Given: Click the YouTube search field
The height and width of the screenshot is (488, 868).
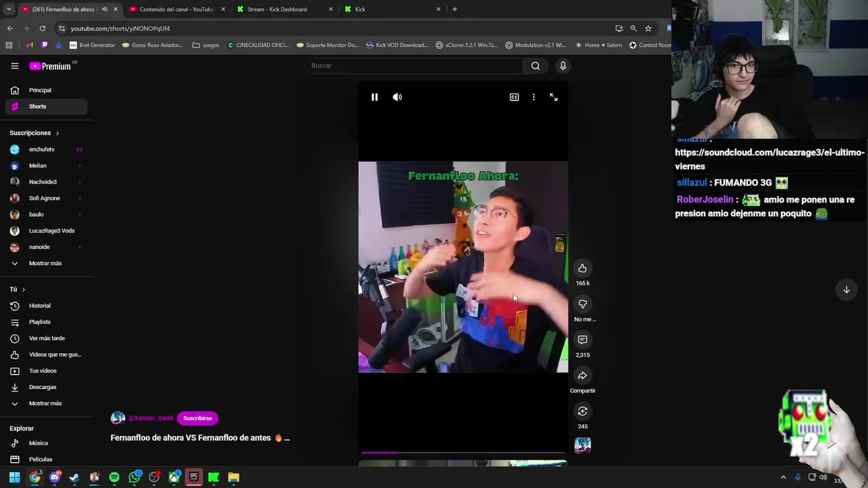Looking at the screenshot, I should click(x=413, y=66).
